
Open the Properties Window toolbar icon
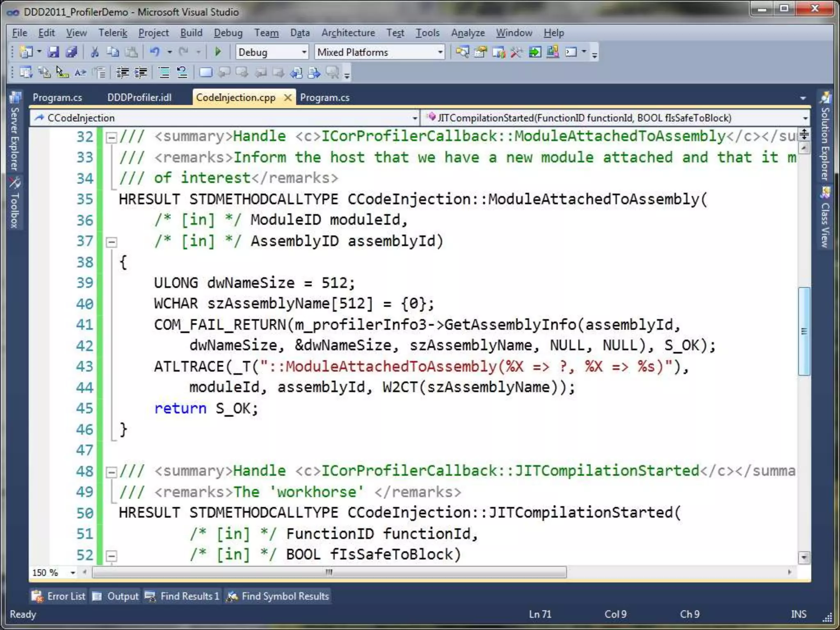pyautogui.click(x=481, y=52)
